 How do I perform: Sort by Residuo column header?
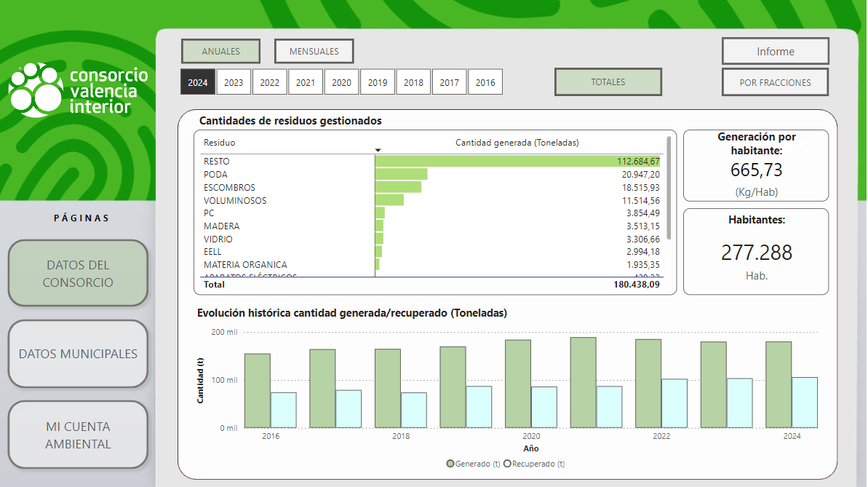pos(220,143)
